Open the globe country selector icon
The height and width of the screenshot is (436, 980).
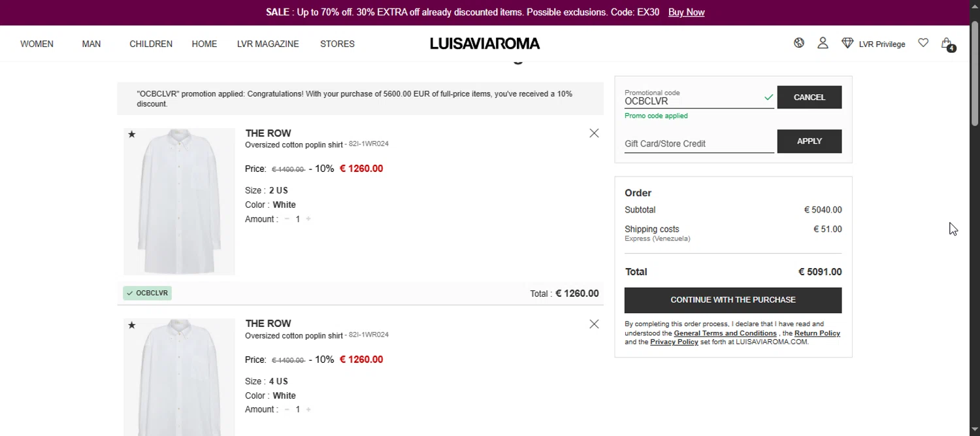point(799,43)
